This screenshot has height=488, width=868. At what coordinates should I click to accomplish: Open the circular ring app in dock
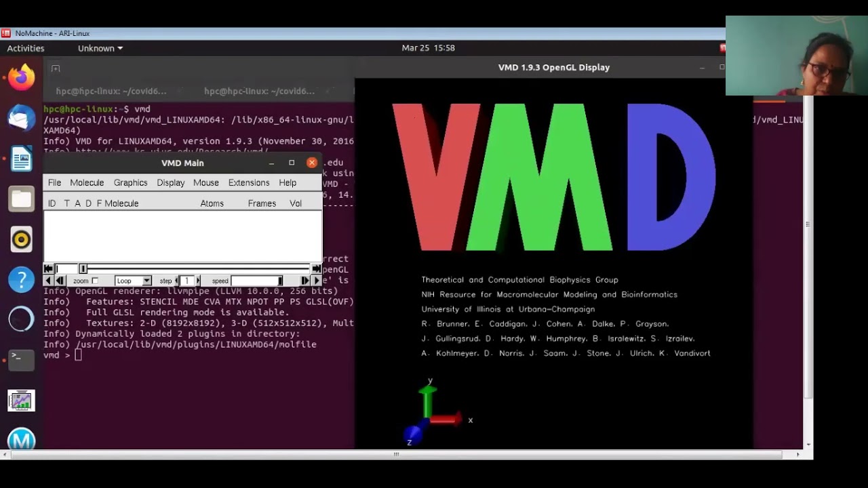[x=21, y=319]
